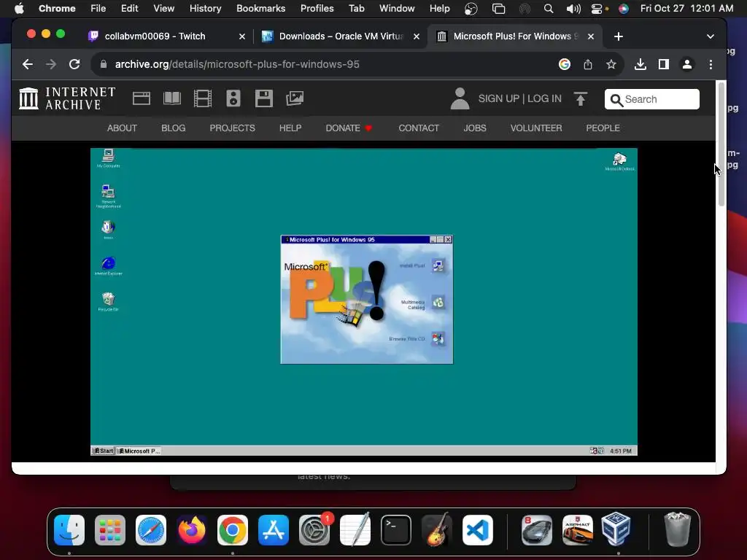Open the Texts (book) archive icon
Screen dimensions: 747x560
click(172, 98)
